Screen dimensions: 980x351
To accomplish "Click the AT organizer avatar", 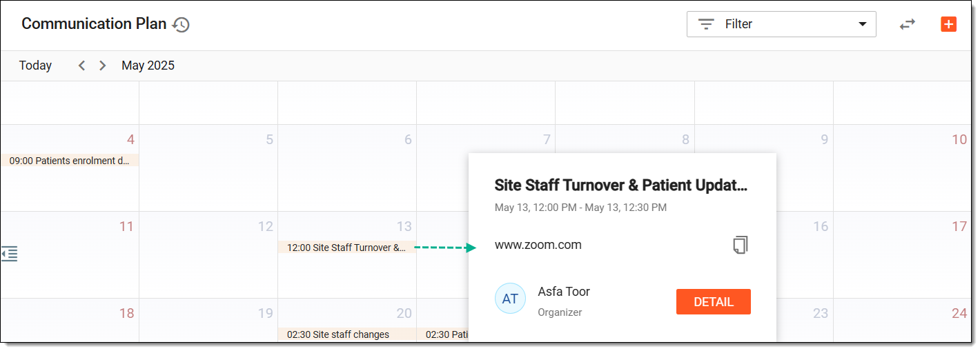I will pos(510,299).
